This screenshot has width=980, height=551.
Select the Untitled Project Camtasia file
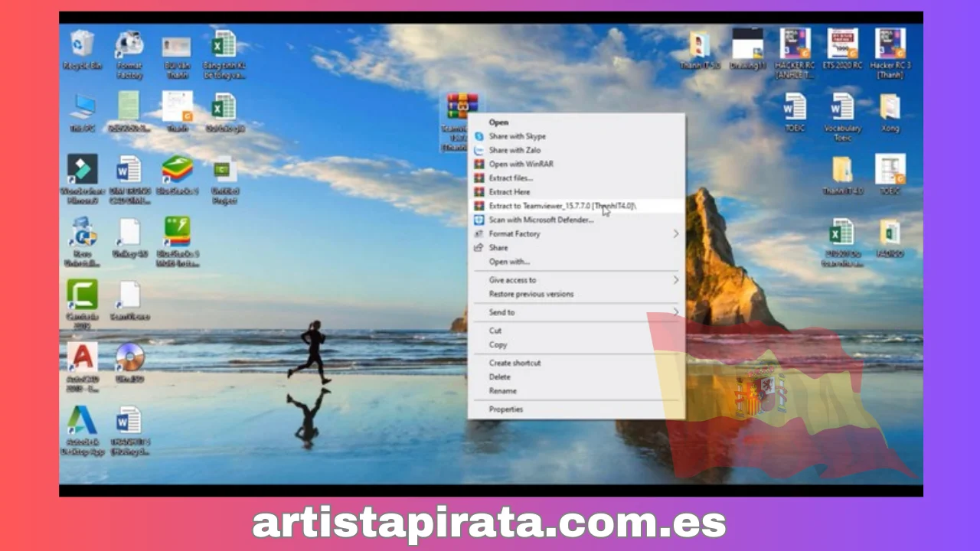pyautogui.click(x=224, y=179)
